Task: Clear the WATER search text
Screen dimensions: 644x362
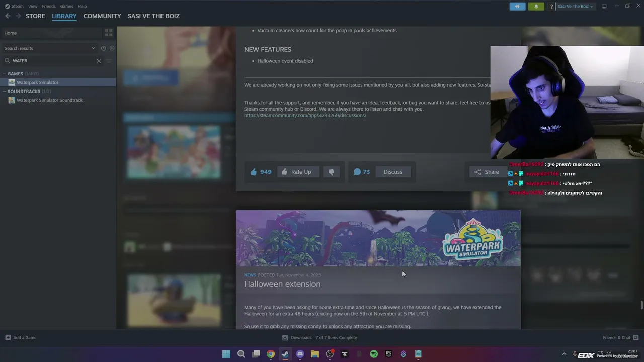Action: pos(99,61)
